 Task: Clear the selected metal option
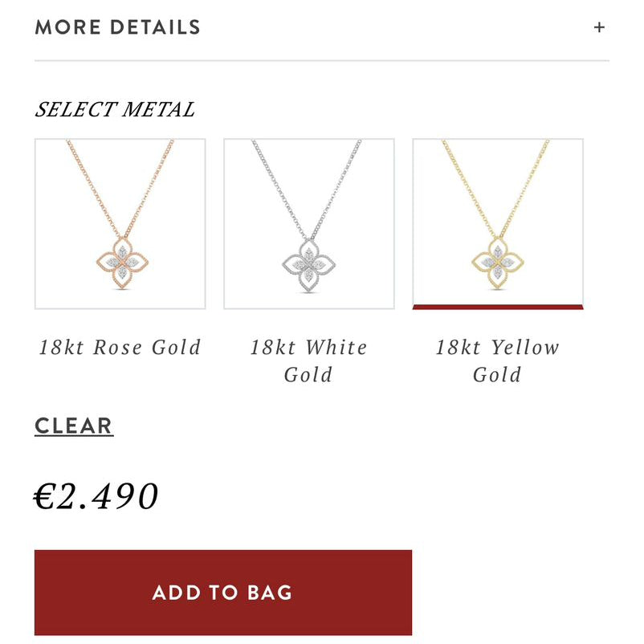(x=74, y=426)
